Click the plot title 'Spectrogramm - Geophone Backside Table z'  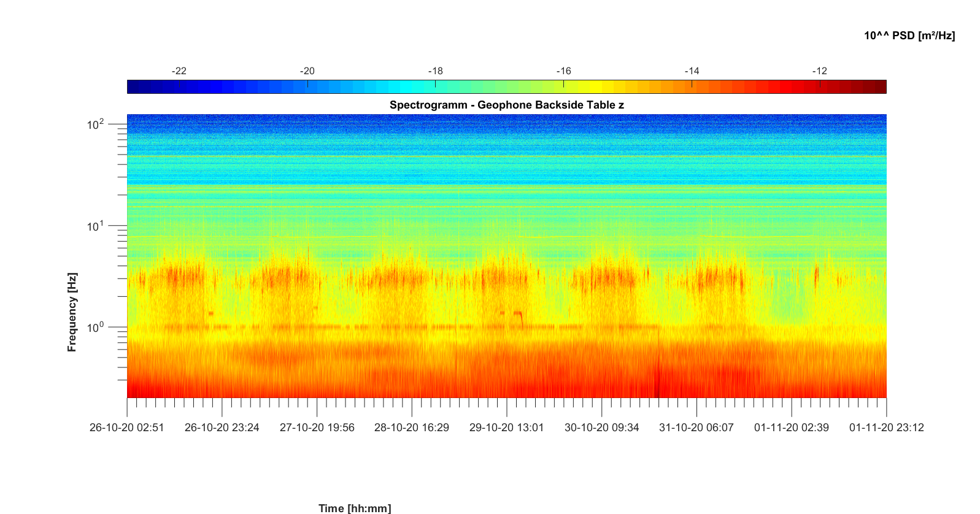click(506, 105)
